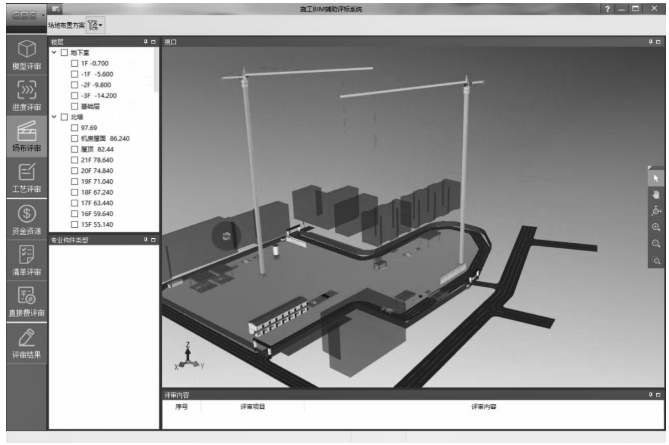Open the 清单评审 bill review module
Viewport: 669px width, 445px height.
pyautogui.click(x=26, y=260)
